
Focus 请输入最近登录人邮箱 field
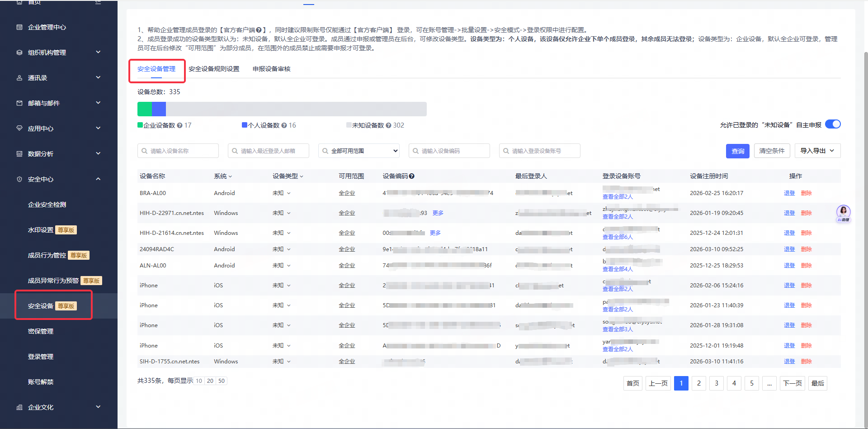click(x=269, y=151)
